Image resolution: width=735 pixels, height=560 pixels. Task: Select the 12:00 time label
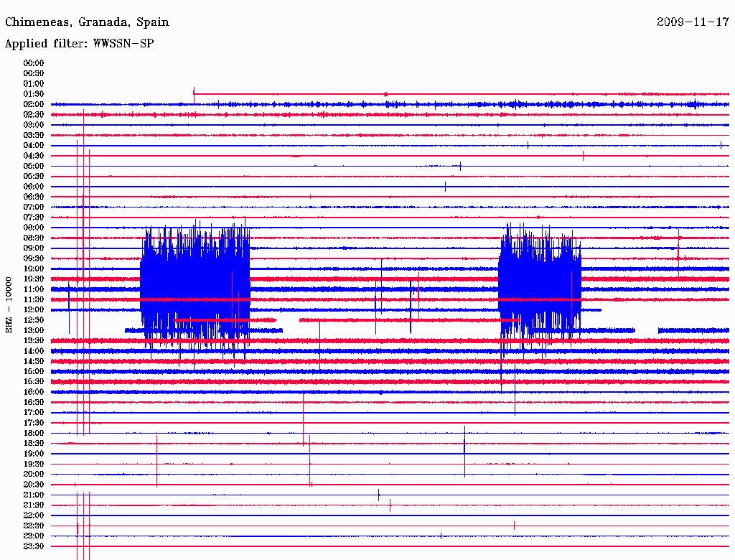pyautogui.click(x=34, y=309)
